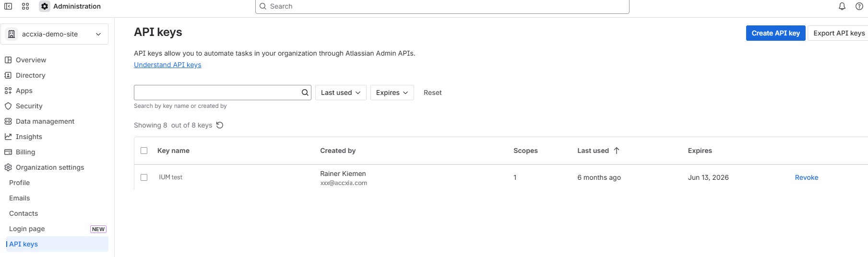The width and height of the screenshot is (868, 257).
Task: Go to Billing in the sidebar
Action: [x=25, y=152]
